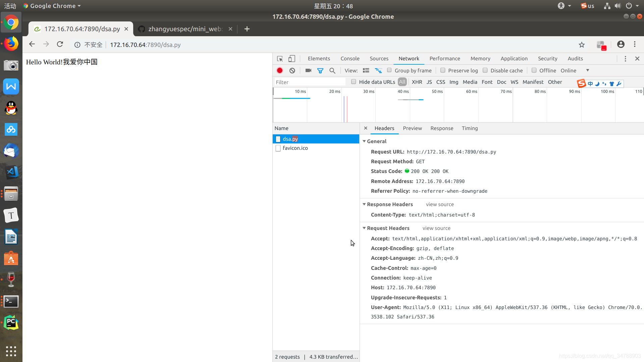
Task: View source of Request Headers
Action: [x=436, y=228]
